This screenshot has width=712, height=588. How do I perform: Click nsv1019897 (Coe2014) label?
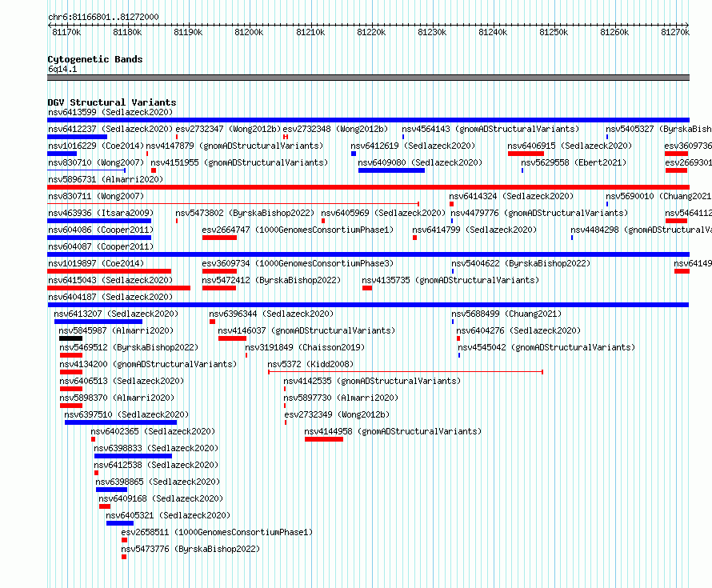point(96,263)
